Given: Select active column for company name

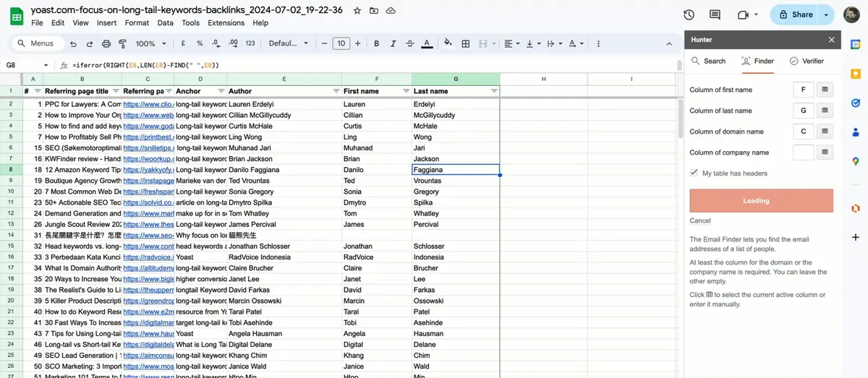Looking at the screenshot, I should 825,153.
